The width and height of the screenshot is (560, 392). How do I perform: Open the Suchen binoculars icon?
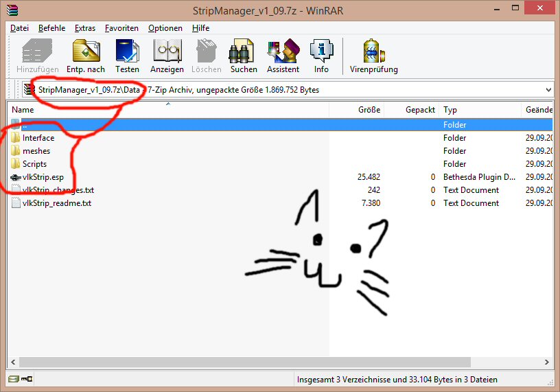tap(242, 51)
